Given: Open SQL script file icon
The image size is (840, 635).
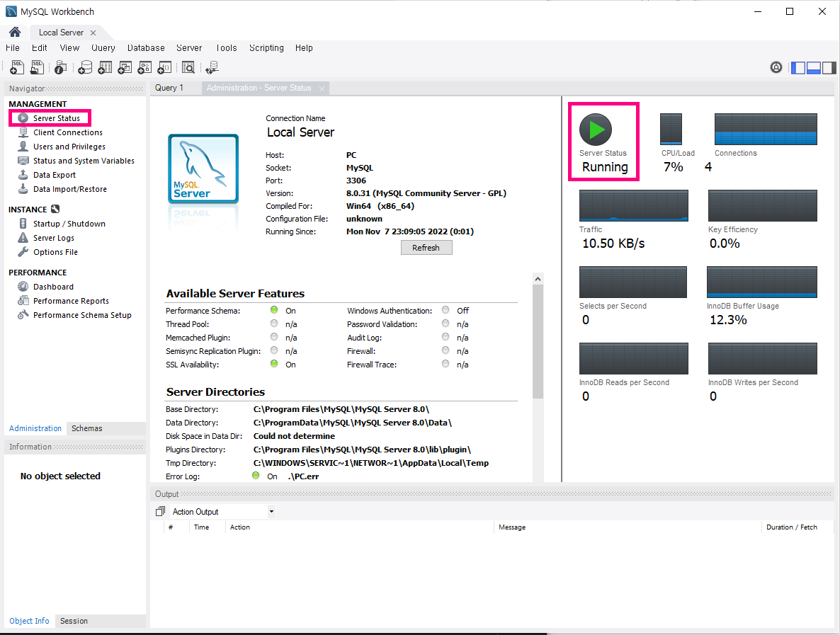Looking at the screenshot, I should click(x=37, y=67).
